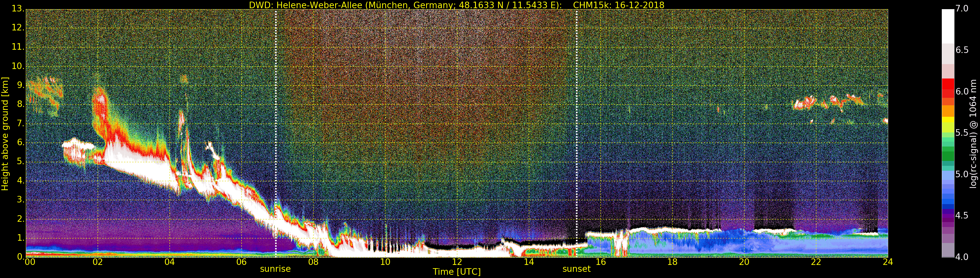Screen dimensions: 980x278
Task: Click the time axis tick '18'
Action: click(x=672, y=262)
